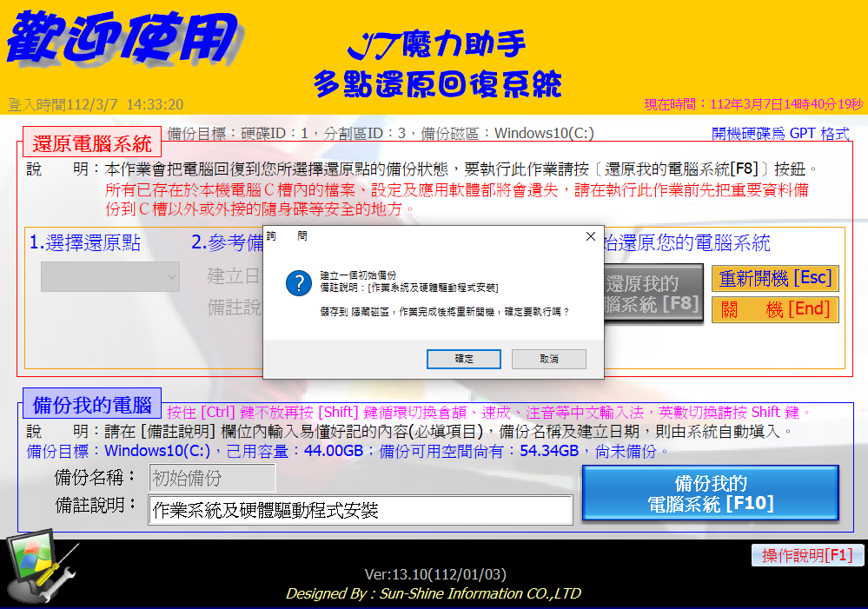Image resolution: width=868 pixels, height=609 pixels.
Task: Click the 歡迎使用 banner logo
Action: coord(122,37)
